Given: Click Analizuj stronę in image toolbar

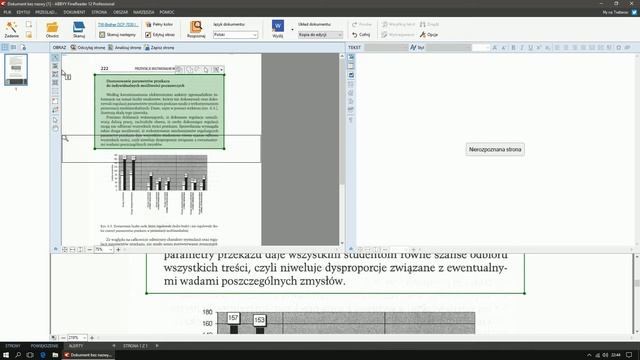Looking at the screenshot, I should coord(124,48).
